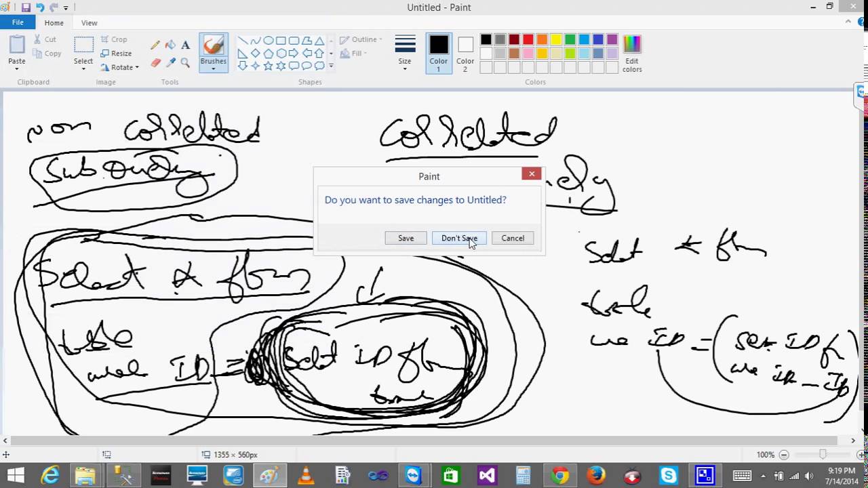Activate the Color 2 selector
This screenshot has height=488, width=868.
point(465,54)
